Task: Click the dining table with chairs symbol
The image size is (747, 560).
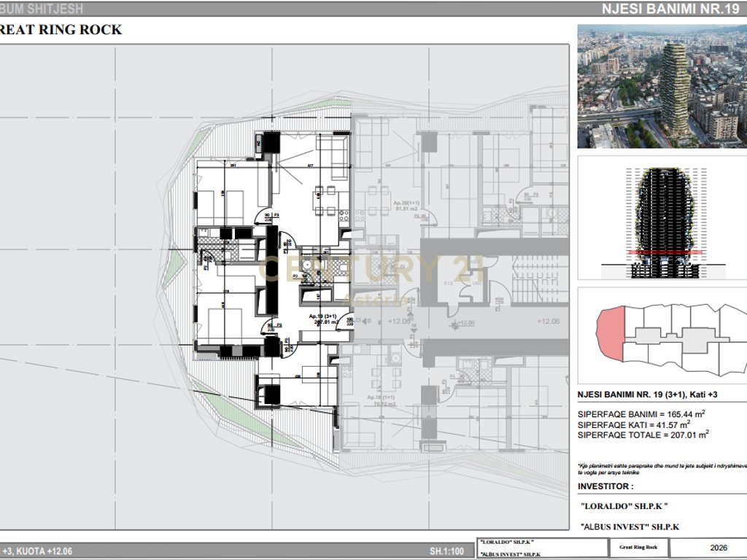Action: pyautogui.click(x=325, y=201)
